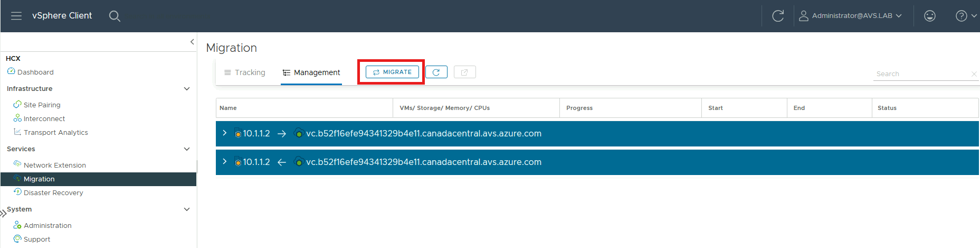
Task: Expand the inbound 10.1.1.2 left-arrow migration row
Action: point(225,162)
